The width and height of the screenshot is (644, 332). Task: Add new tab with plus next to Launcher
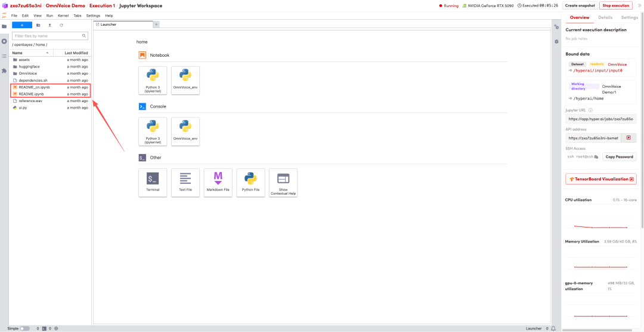coord(156,24)
